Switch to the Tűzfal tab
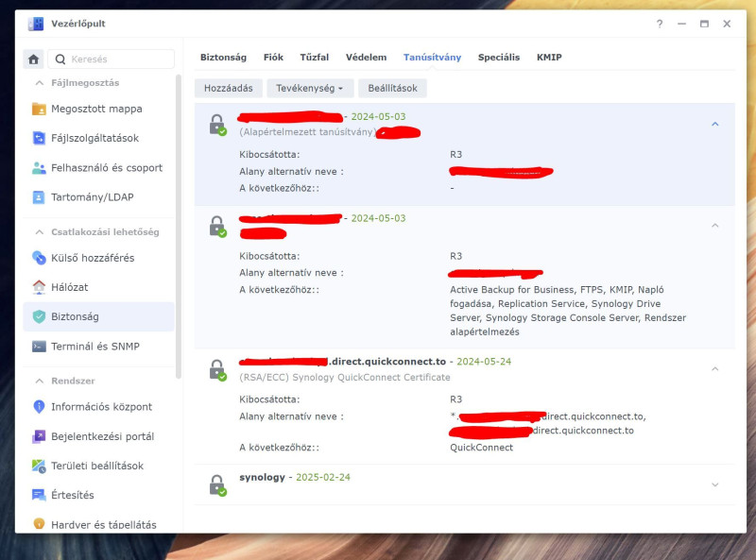The image size is (756, 560). (x=315, y=58)
